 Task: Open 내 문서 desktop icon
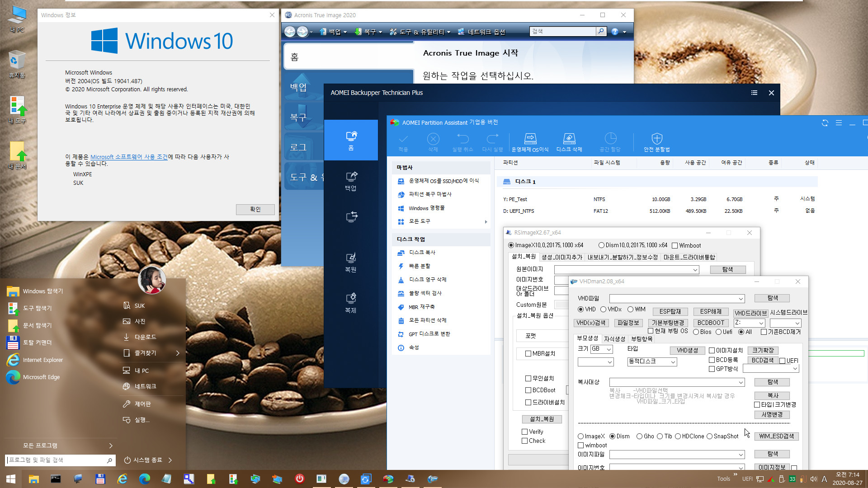17,155
